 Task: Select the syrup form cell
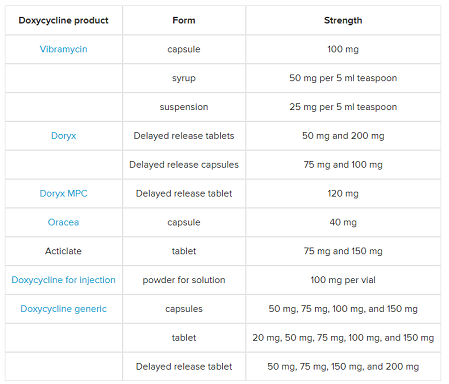click(x=184, y=78)
